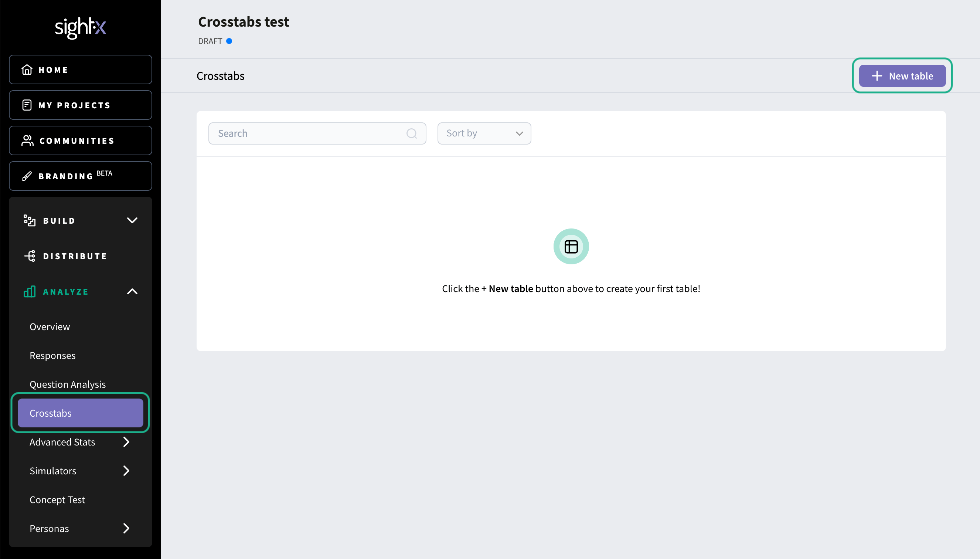Click the Branding brush icon

coord(27,176)
